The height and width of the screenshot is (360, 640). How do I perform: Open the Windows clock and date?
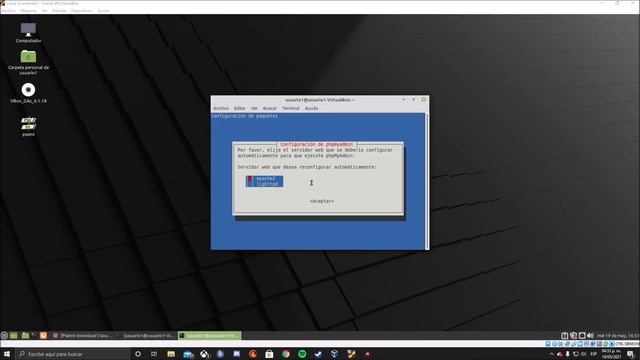click(x=611, y=354)
